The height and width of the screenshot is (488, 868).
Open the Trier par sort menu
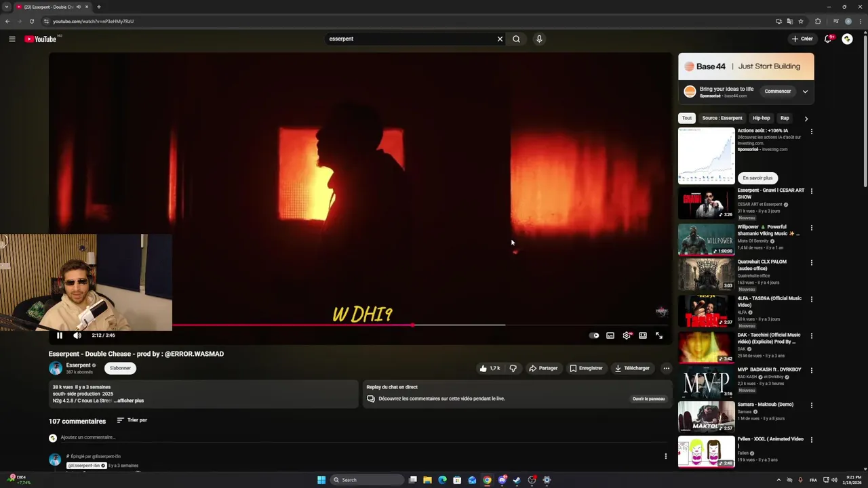[x=132, y=420]
